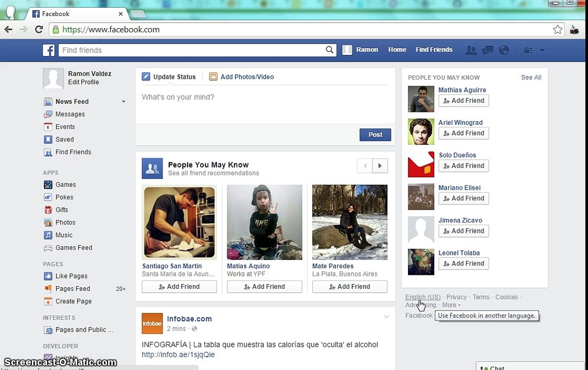
Task: Click the Messages icon in the sidebar
Action: point(48,114)
